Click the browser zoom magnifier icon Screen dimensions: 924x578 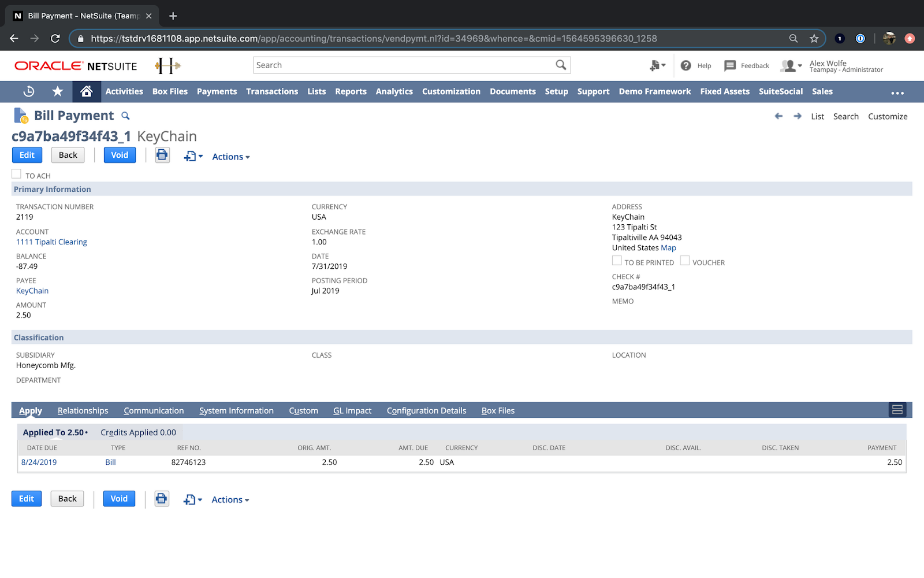pos(793,38)
